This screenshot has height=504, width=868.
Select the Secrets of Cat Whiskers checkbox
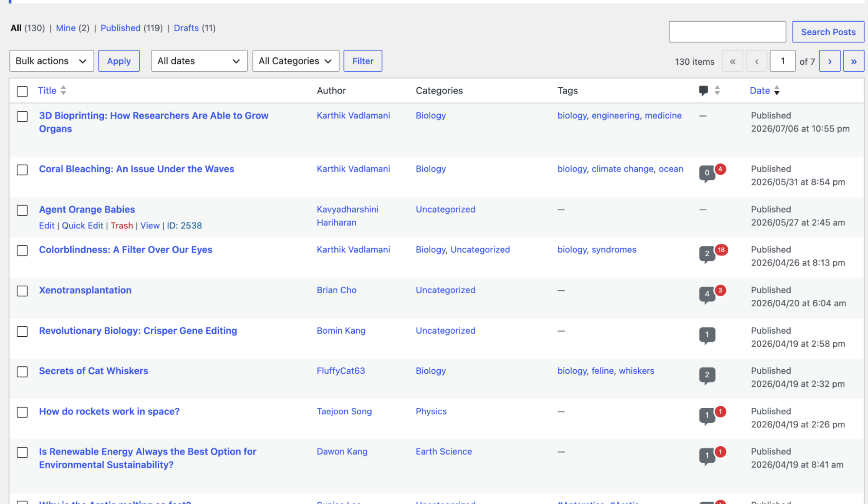[x=22, y=372]
